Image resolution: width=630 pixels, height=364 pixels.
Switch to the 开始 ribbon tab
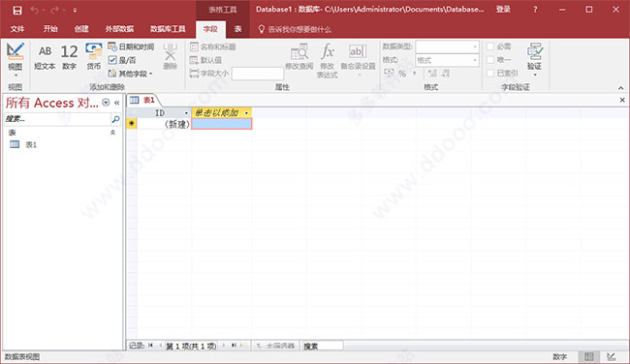coord(50,29)
